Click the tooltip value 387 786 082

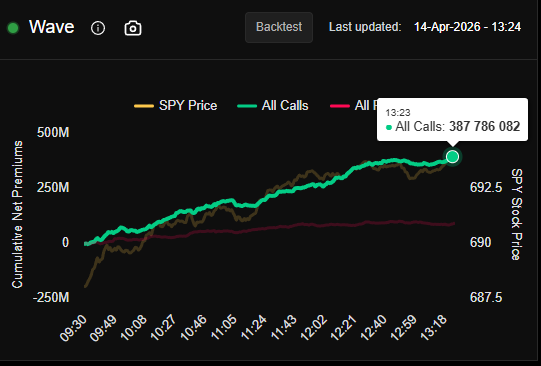484,127
